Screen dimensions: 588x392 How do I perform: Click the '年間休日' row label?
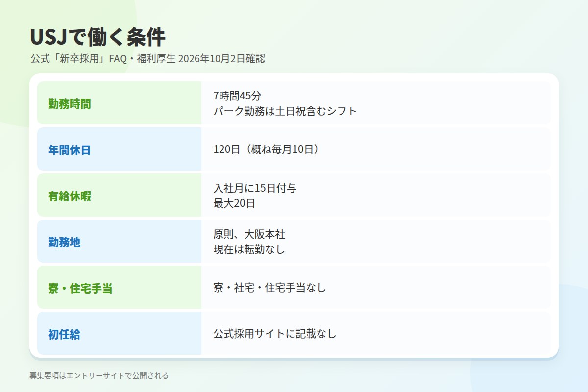[70, 150]
